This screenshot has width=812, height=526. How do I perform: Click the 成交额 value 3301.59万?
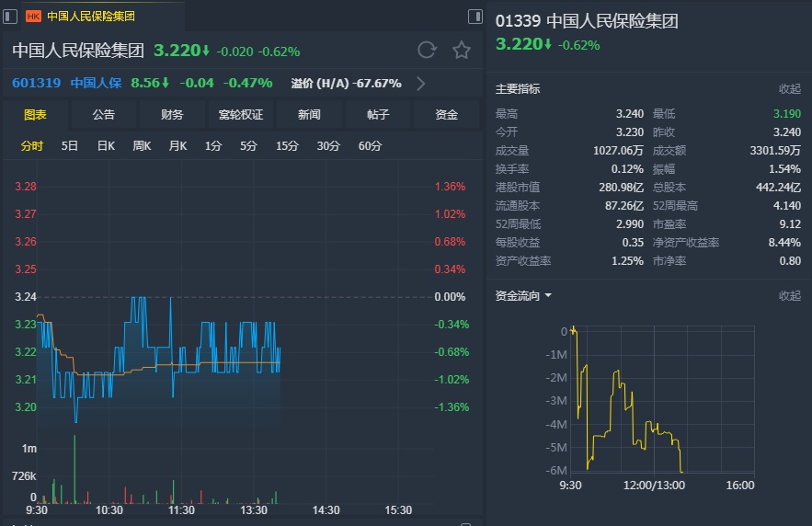point(775,151)
